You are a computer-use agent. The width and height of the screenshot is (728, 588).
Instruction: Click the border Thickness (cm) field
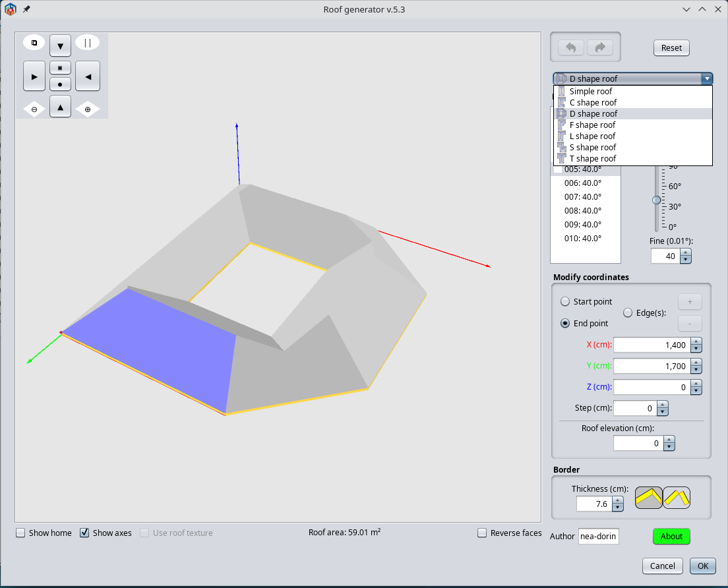coord(594,504)
